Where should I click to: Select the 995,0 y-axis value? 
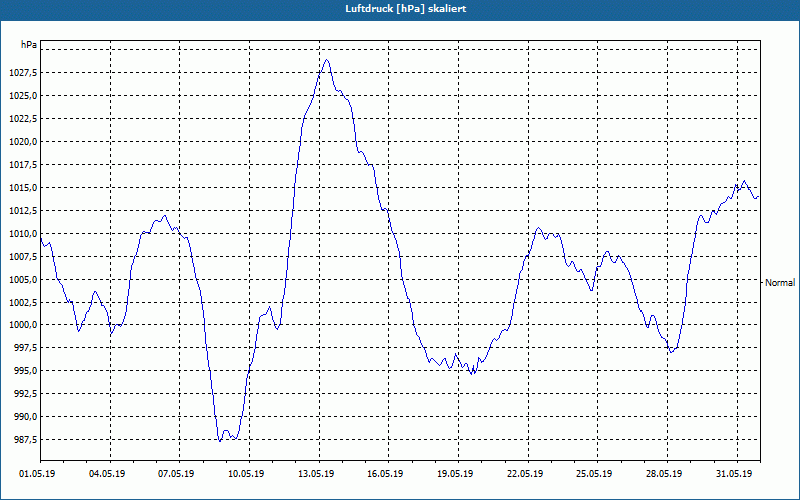tap(26, 371)
